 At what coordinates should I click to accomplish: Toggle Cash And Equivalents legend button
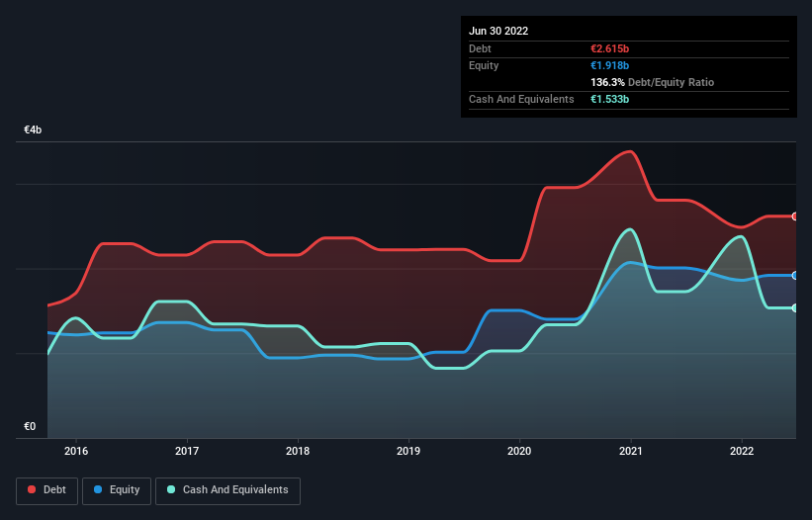[x=227, y=490]
